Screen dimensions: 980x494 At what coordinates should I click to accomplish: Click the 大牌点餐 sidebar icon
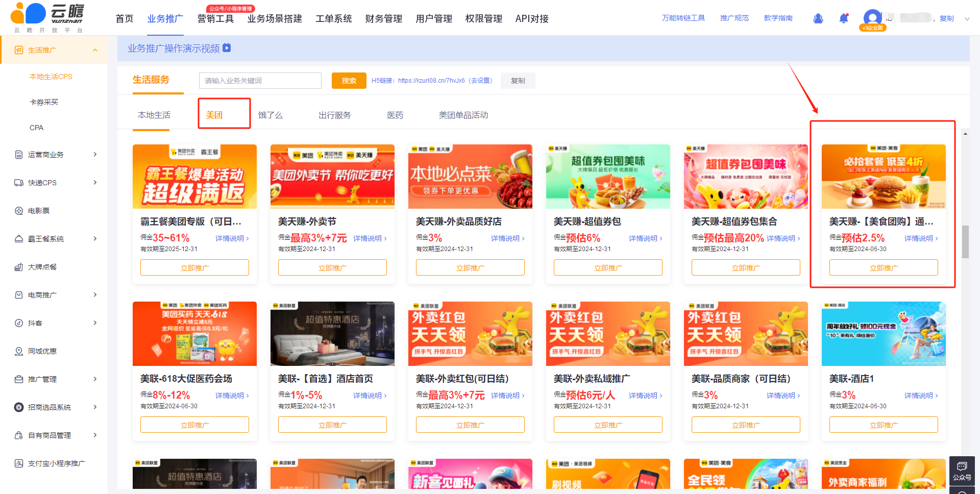pos(19,267)
